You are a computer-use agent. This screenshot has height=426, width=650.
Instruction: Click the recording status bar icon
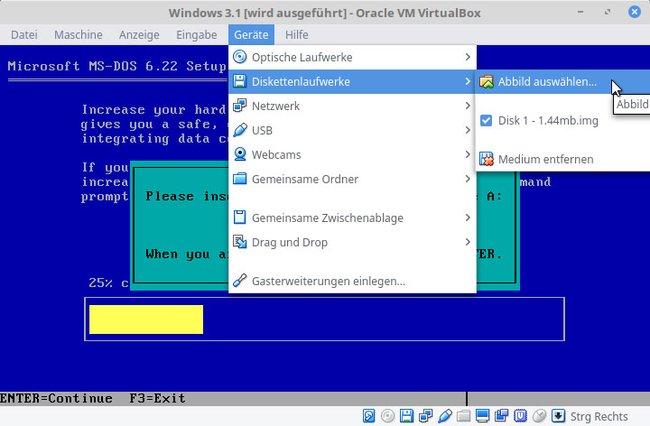502,416
